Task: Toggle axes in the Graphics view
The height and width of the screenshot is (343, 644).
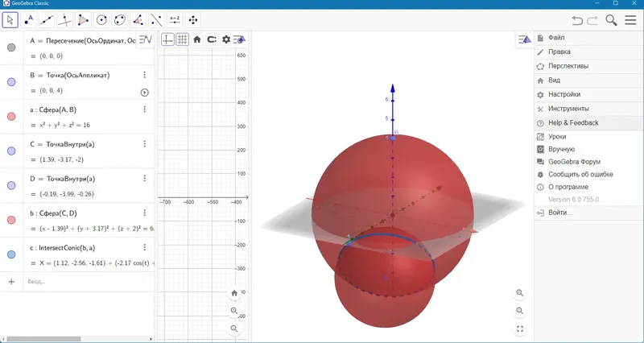Action: tap(167, 39)
